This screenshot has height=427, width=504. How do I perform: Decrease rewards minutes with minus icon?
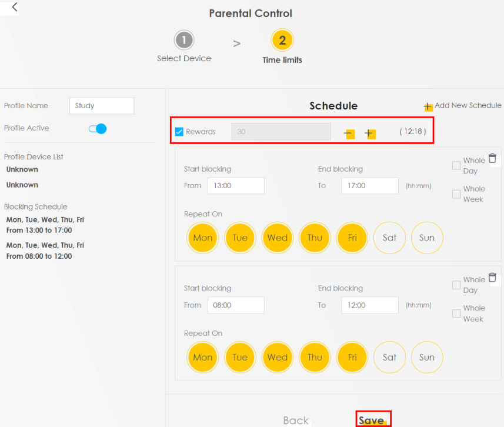coord(349,133)
